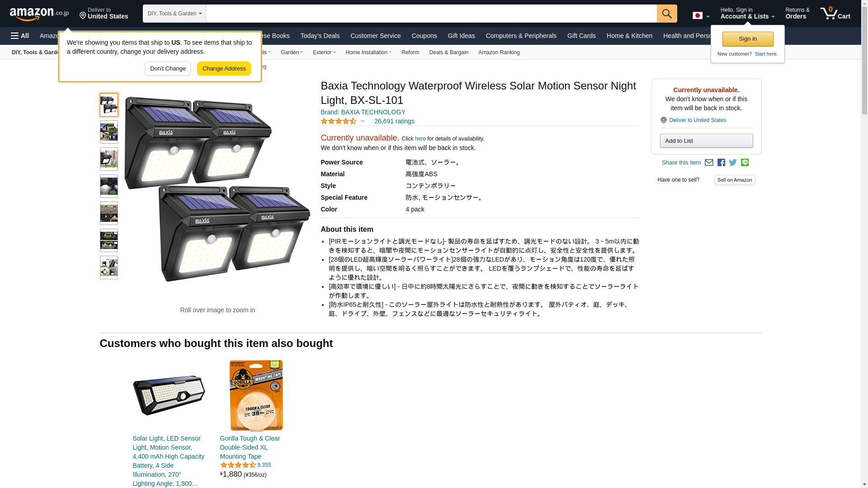Viewport: 868px width, 488px height.
Task: Select the second product thumbnail
Action: (109, 132)
